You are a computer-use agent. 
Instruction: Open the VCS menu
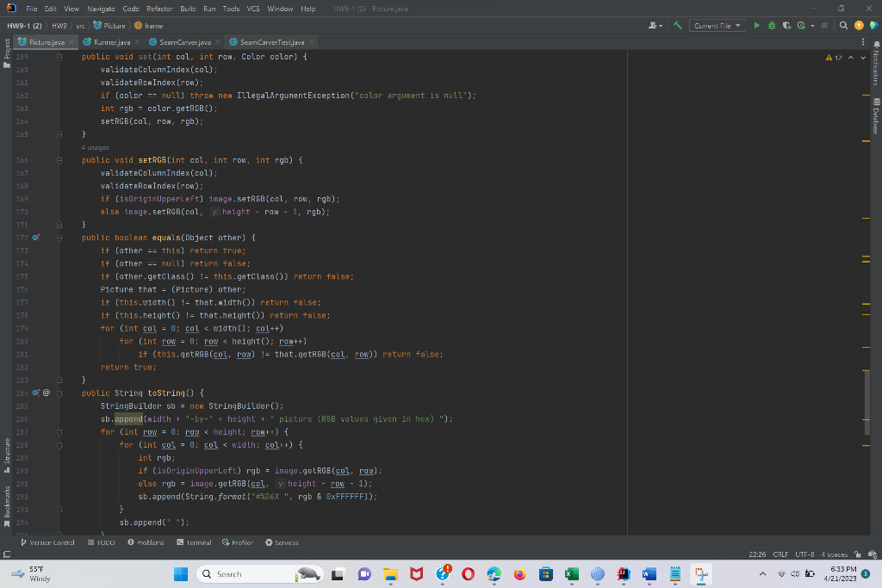[x=253, y=9]
